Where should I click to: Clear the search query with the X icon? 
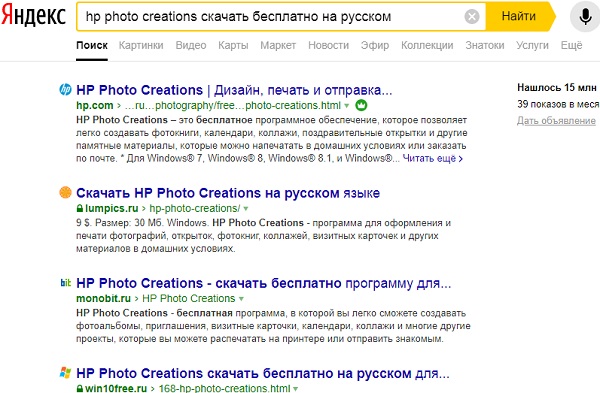[472, 16]
